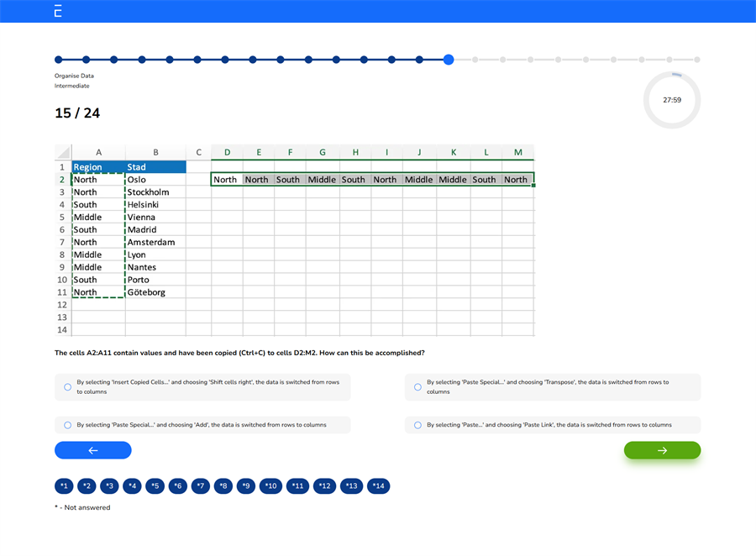This screenshot has width=756, height=556.
Task: Go to unanswered question *10
Action: 270,486
